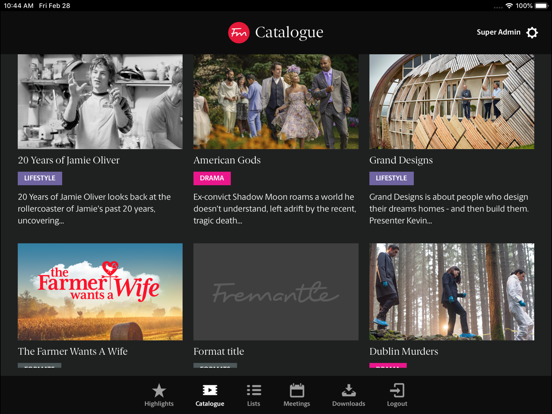Tap the Fri Feb 28 date
The image size is (552, 414).
55,6
